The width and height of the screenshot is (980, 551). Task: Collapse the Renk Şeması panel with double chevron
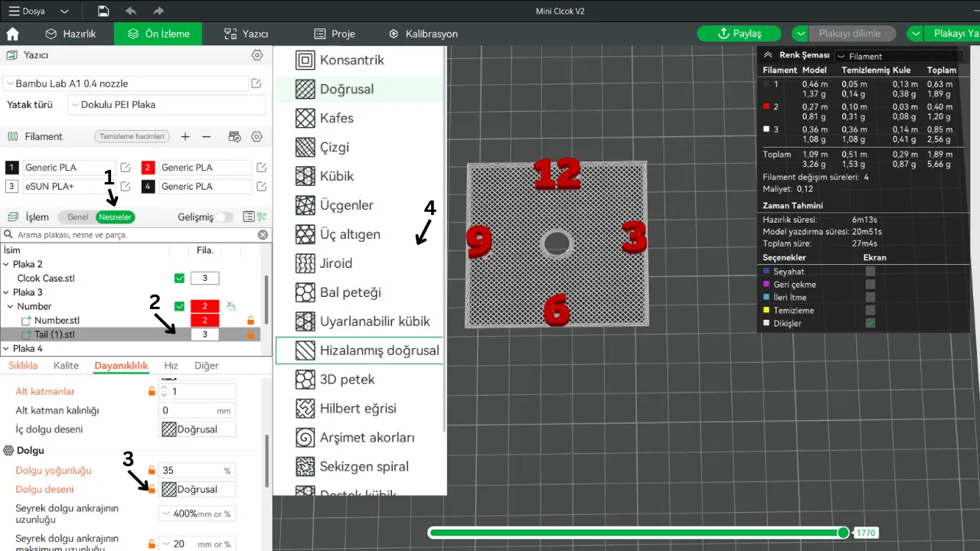(769, 55)
